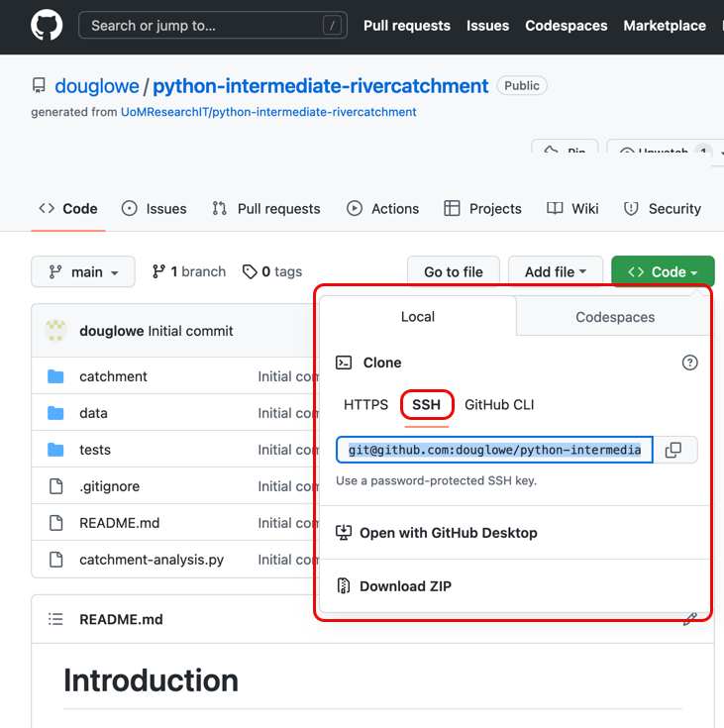Click Download ZIP
The image size is (724, 728).
click(x=394, y=586)
